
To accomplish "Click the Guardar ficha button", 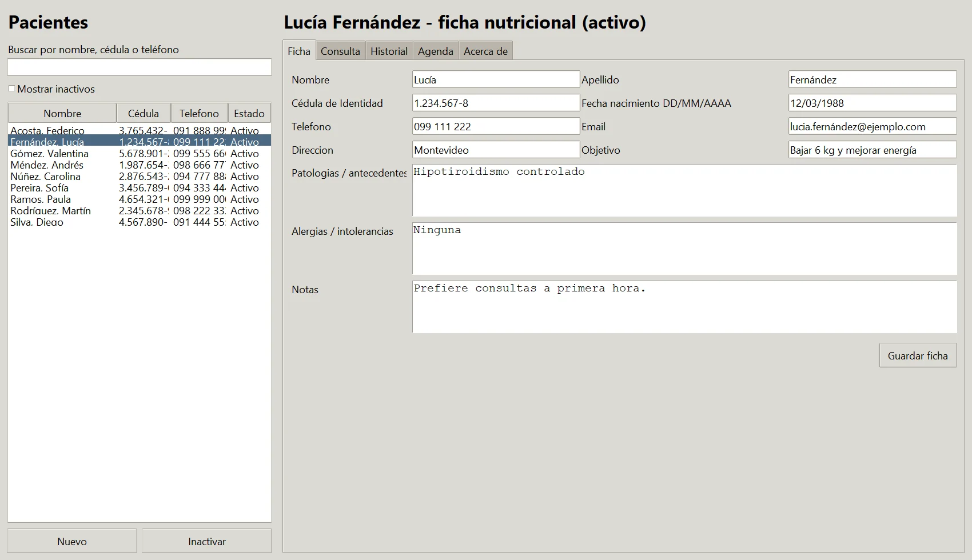I will coord(918,355).
